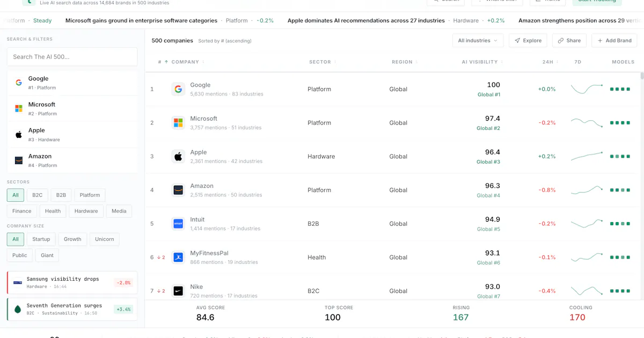Open Apple's 7D trend sparkline
Image resolution: width=644 pixels, height=338 pixels.
click(587, 157)
